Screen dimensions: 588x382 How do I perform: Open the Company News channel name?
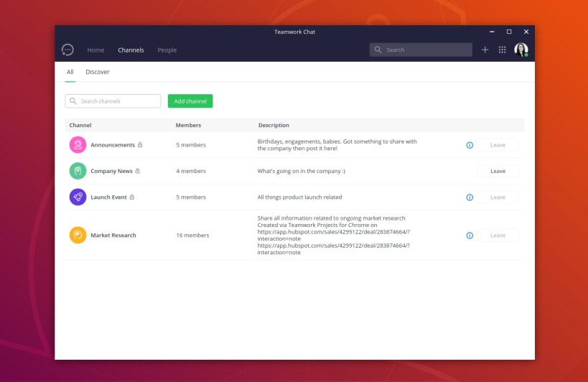(111, 171)
